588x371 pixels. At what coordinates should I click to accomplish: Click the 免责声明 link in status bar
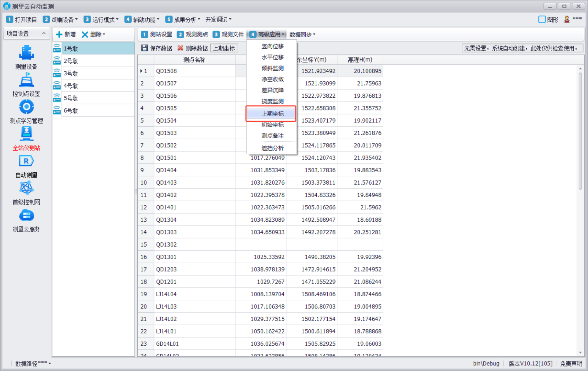coord(571,363)
